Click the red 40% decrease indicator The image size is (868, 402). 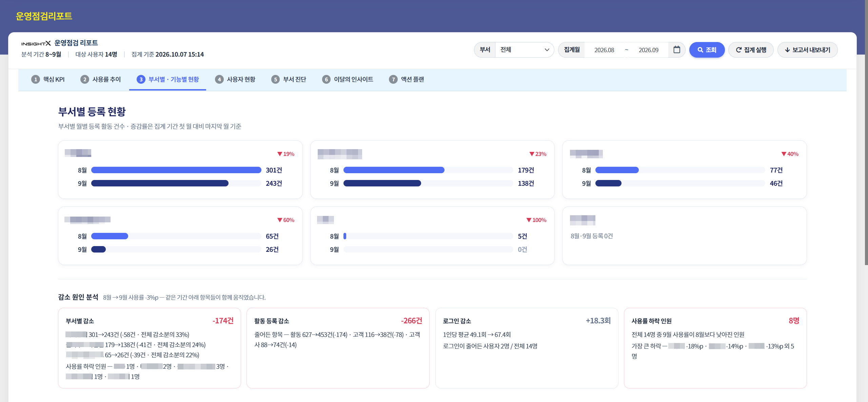point(790,154)
